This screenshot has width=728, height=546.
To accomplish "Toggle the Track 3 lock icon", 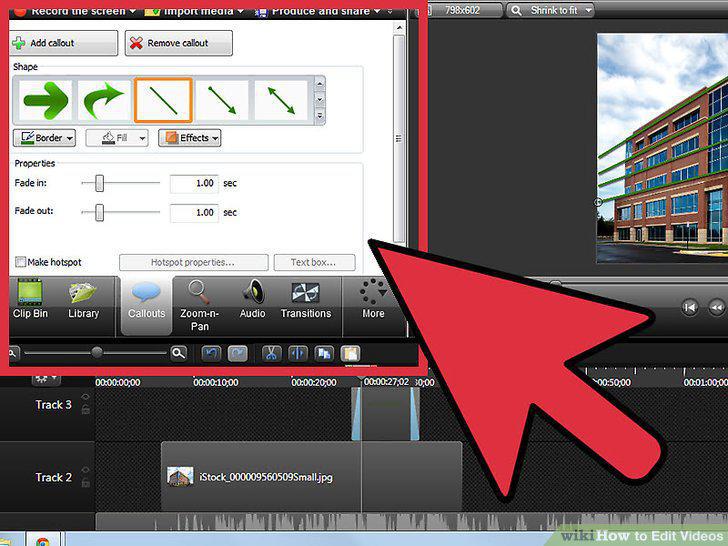I will pos(85,410).
